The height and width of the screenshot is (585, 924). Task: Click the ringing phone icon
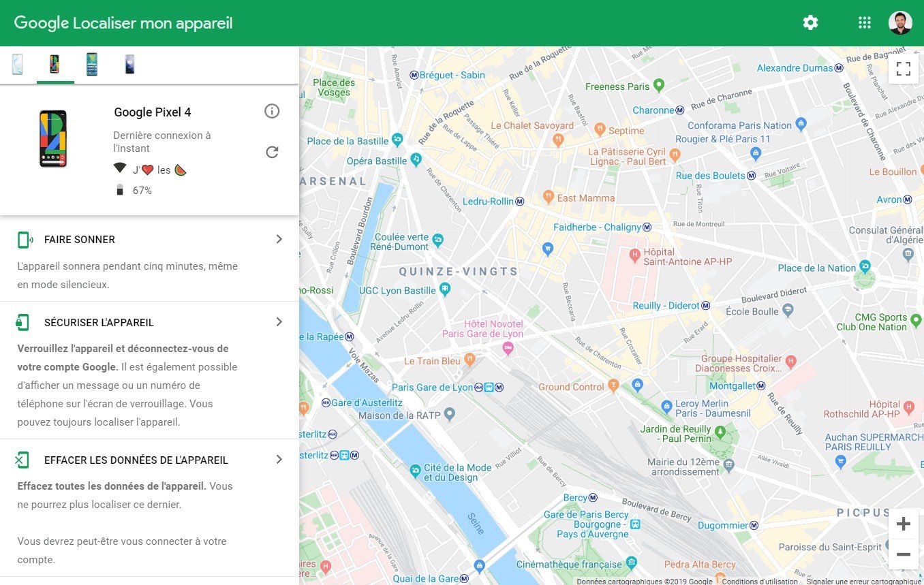(x=25, y=240)
